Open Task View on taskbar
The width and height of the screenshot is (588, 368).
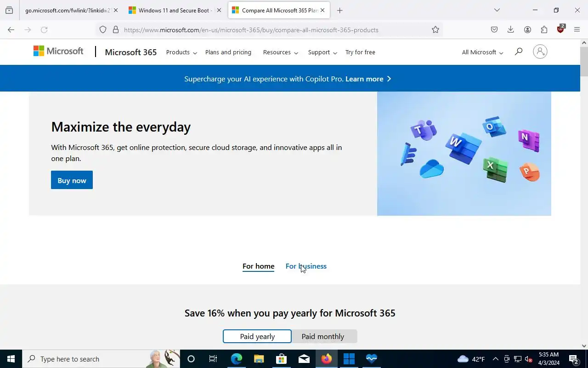213,359
